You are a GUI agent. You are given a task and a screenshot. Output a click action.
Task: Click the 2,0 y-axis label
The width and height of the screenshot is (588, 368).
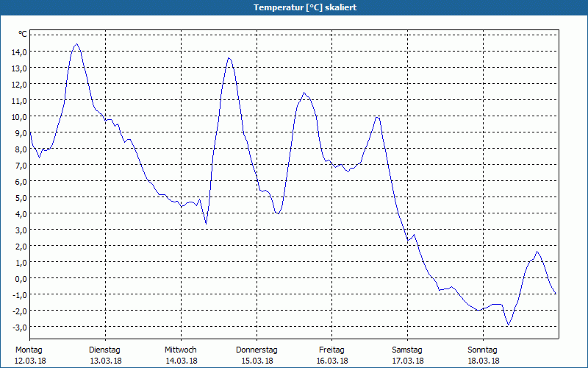point(21,246)
